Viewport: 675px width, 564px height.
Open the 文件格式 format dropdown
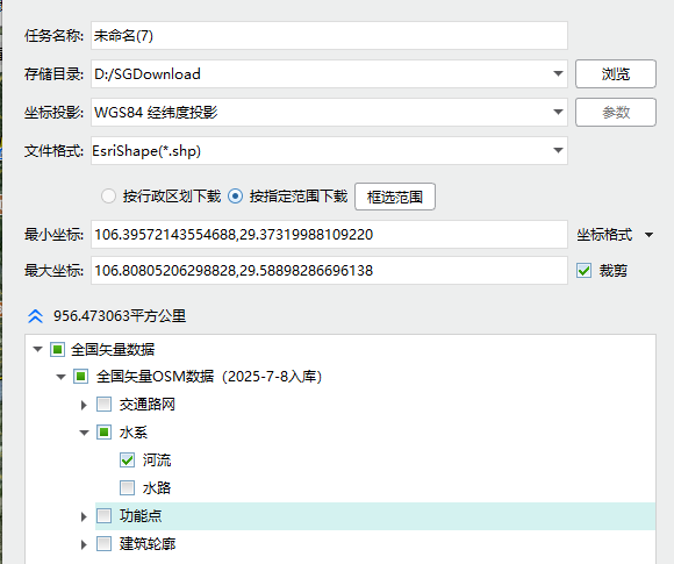tap(557, 152)
